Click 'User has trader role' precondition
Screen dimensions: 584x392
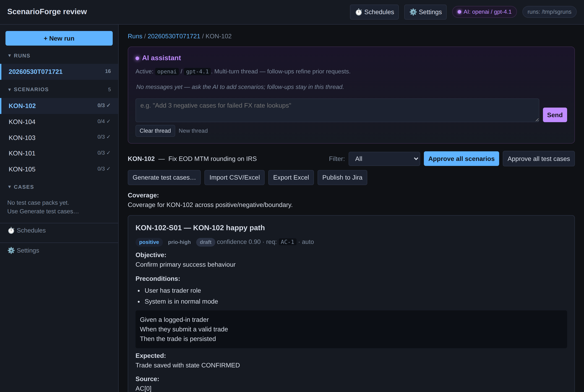[173, 291]
